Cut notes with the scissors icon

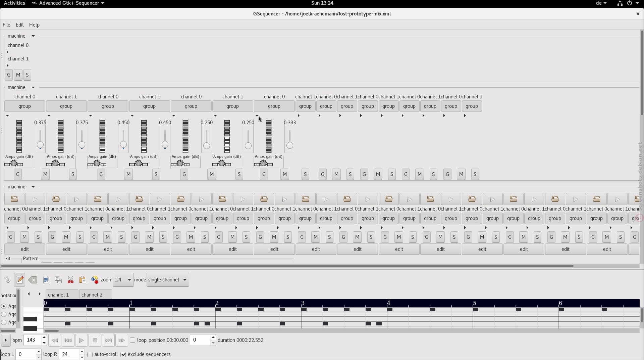click(70, 280)
